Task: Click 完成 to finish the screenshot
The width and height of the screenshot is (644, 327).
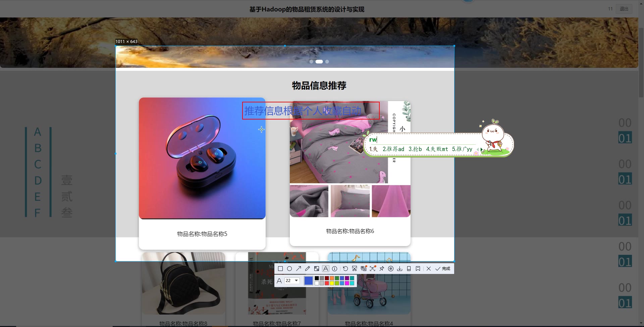Action: 443,269
